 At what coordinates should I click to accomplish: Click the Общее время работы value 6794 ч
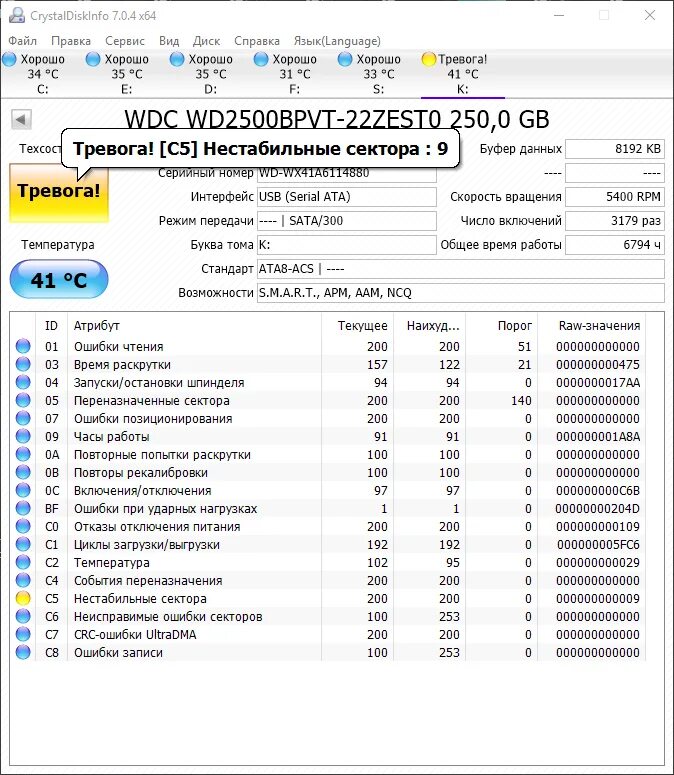(615, 245)
